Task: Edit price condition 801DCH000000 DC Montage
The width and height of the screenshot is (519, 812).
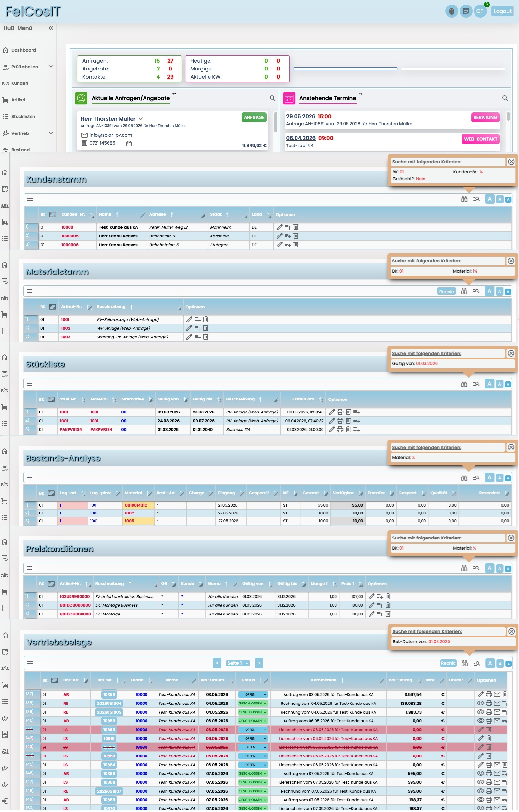Action: 371,614
